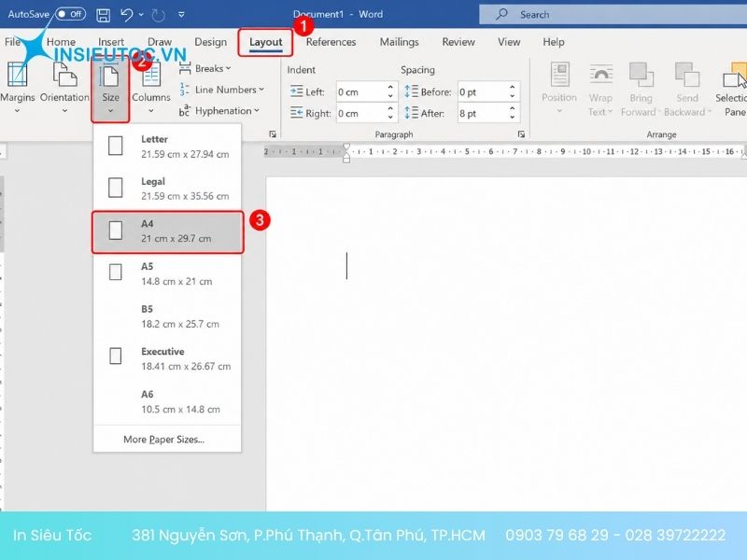
Task: Open the Line Numbers menu
Action: 221,90
